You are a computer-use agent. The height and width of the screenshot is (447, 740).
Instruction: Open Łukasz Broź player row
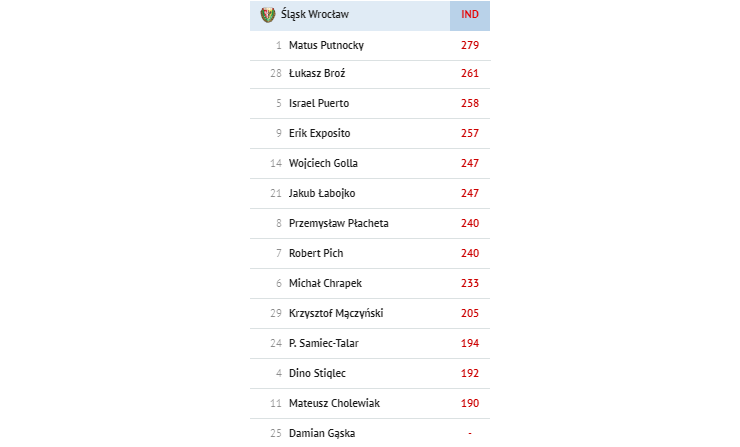pyautogui.click(x=370, y=74)
